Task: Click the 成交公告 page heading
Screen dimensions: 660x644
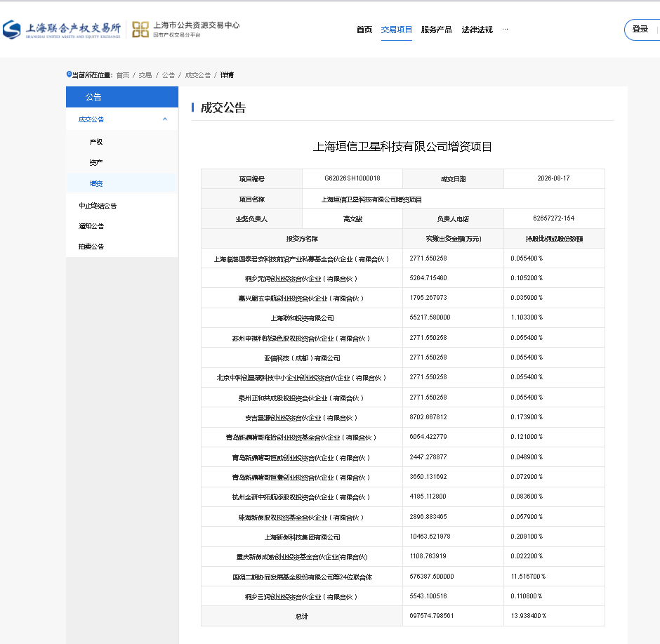Action: point(223,107)
